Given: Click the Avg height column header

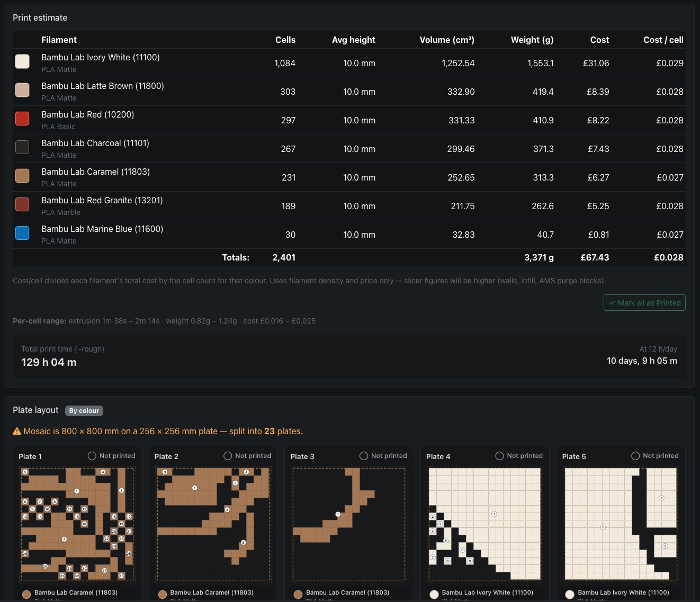Looking at the screenshot, I should pos(354,40).
